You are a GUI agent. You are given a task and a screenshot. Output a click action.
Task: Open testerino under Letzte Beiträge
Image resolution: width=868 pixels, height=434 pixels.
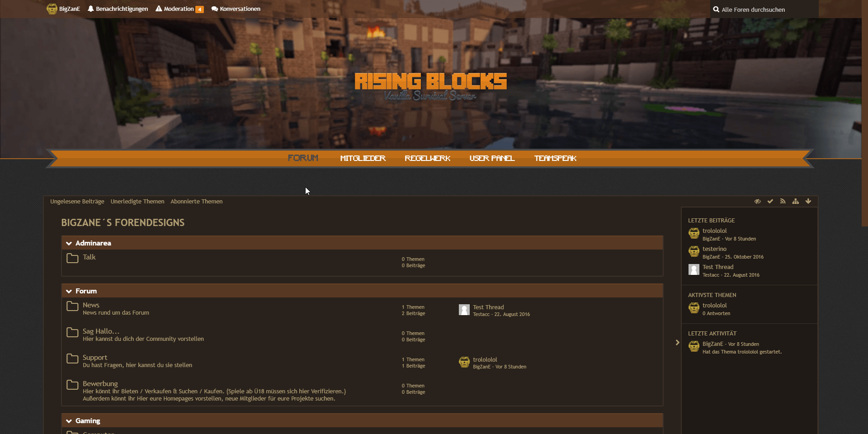[715, 249]
